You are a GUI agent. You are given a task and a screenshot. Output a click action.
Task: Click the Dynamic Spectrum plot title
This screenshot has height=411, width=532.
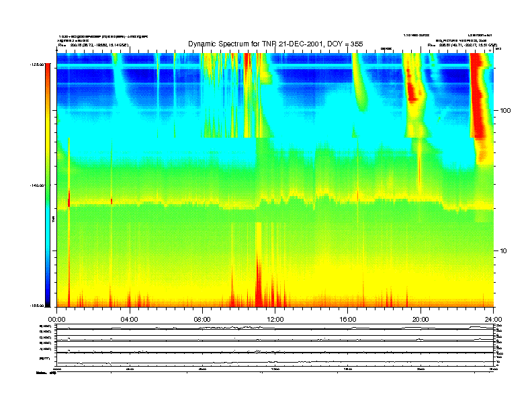pos(275,44)
